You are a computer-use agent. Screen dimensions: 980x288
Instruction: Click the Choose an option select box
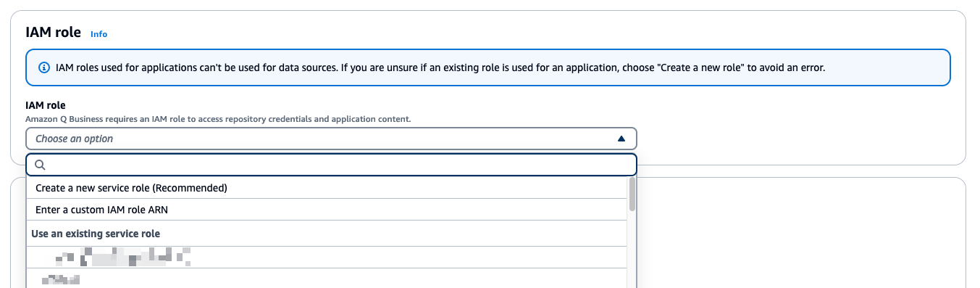coord(331,139)
